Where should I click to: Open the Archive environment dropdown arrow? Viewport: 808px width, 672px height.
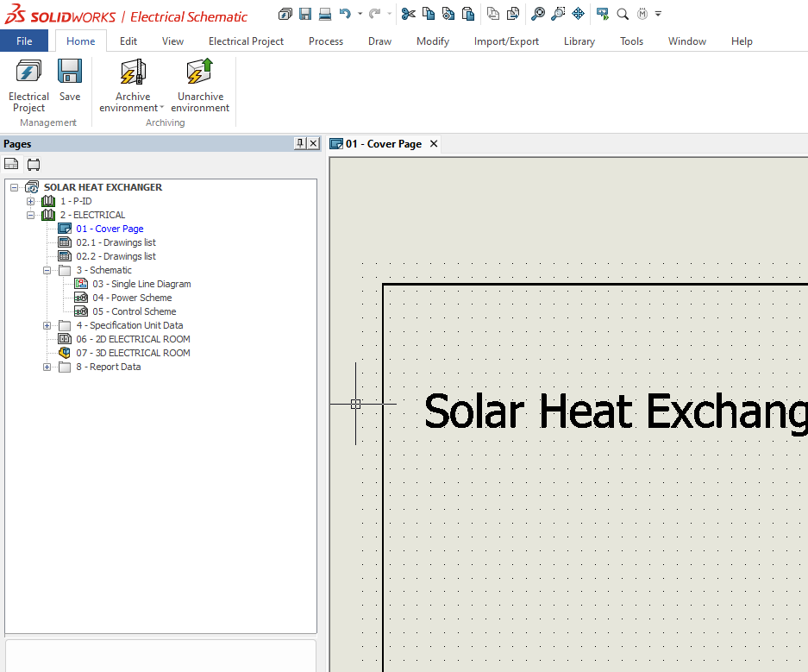pos(161,109)
